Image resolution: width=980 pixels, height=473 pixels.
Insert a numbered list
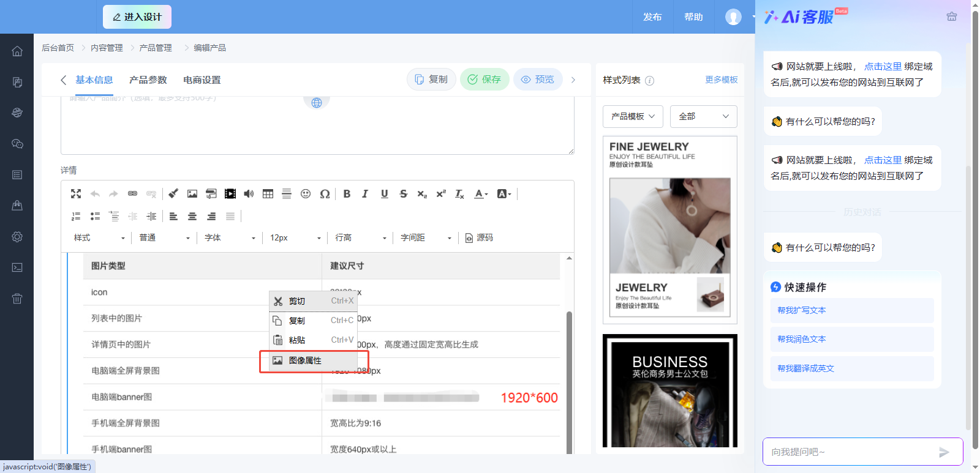[76, 216]
